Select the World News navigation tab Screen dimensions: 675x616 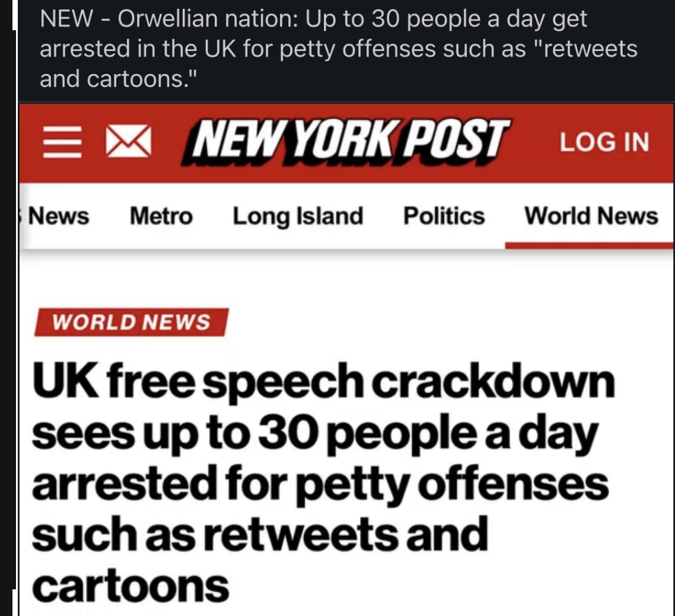click(x=591, y=216)
